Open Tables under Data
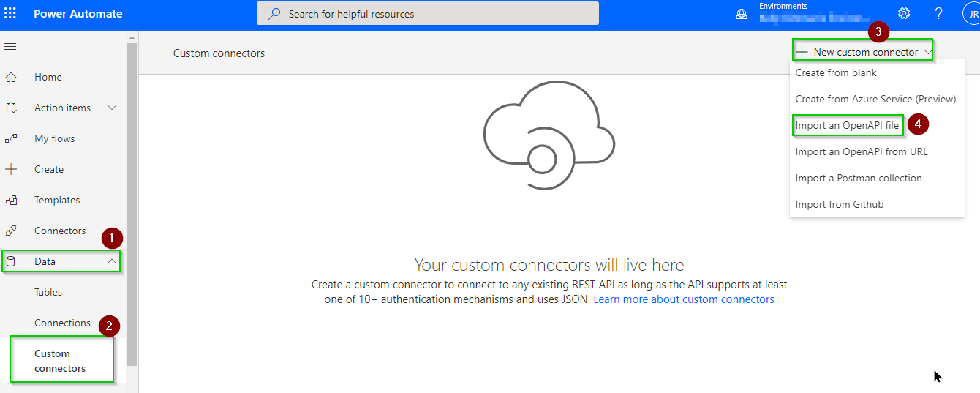This screenshot has width=980, height=393. (x=48, y=292)
